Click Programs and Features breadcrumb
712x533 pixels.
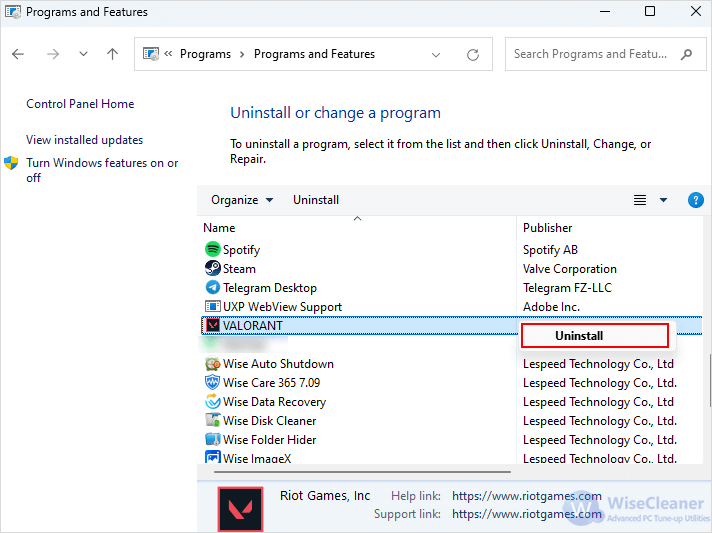pyautogui.click(x=314, y=54)
